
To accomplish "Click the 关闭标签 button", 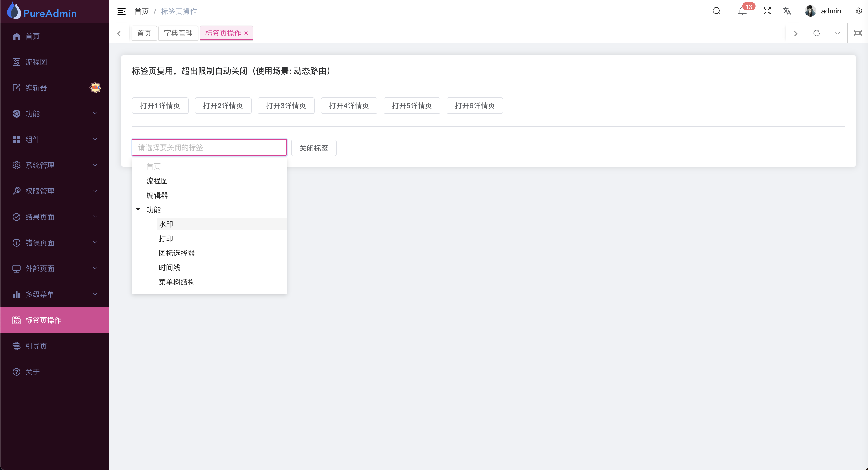I will click(x=313, y=148).
